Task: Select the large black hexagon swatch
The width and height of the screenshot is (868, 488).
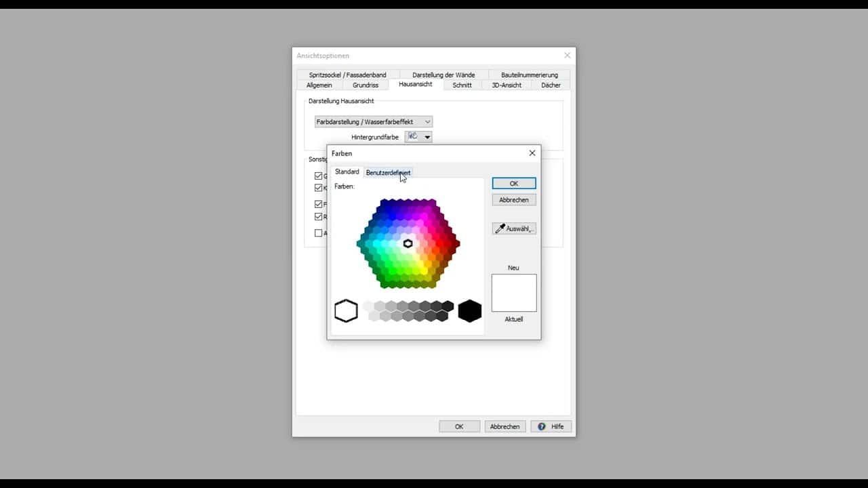Action: click(x=469, y=311)
